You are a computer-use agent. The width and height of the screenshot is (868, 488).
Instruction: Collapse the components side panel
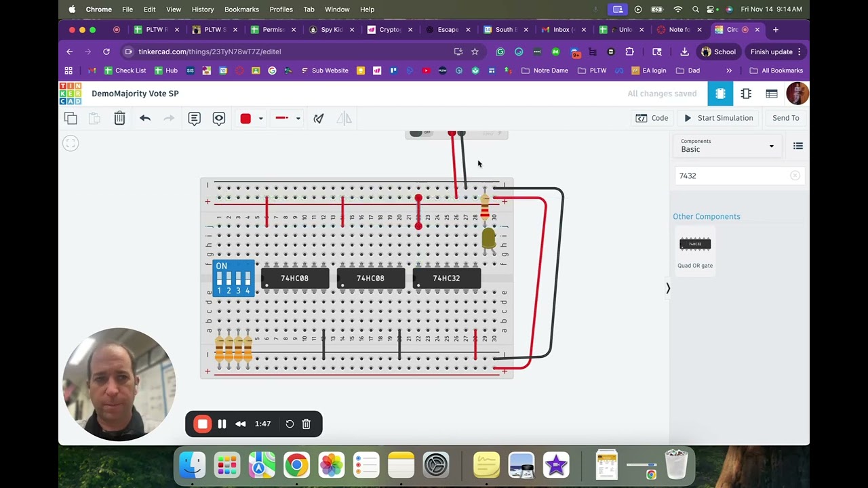click(x=668, y=289)
